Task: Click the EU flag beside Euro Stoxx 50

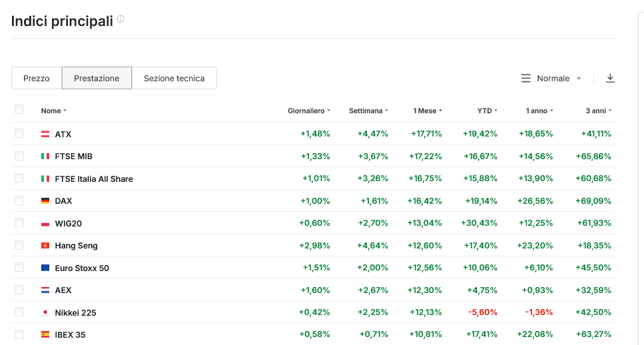Action: (x=45, y=268)
